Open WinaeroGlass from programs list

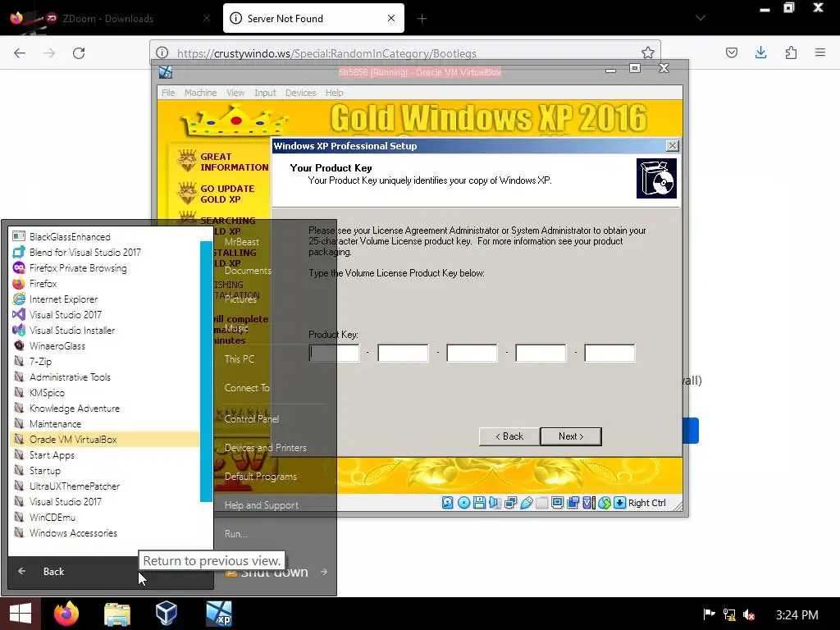pyautogui.click(x=105, y=346)
